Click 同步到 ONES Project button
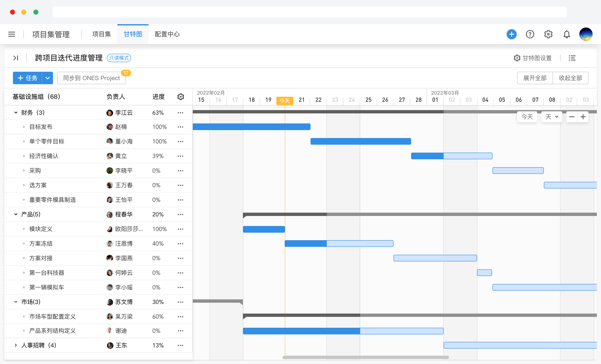The image size is (601, 364). click(x=91, y=78)
